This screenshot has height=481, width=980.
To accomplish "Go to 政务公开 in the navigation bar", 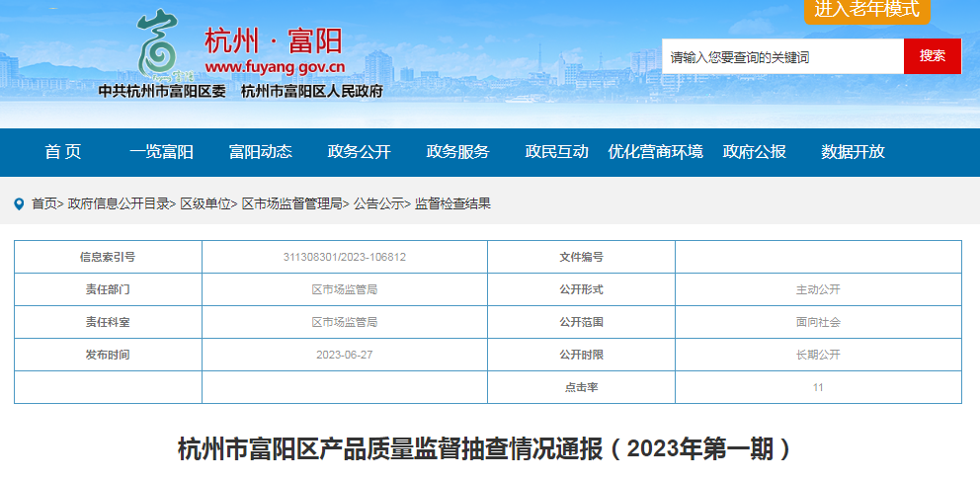I will pos(360,152).
